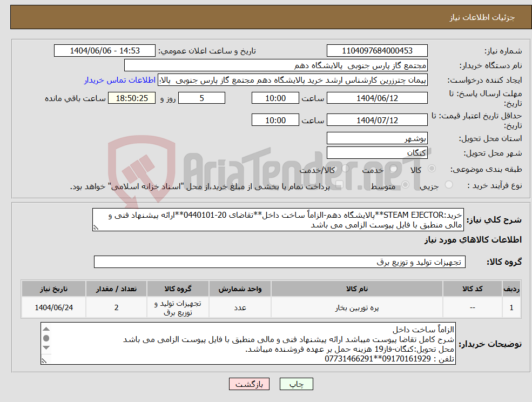This screenshot has height=402, width=532.
Task: Click the بازگشت button
Action: coord(249,384)
